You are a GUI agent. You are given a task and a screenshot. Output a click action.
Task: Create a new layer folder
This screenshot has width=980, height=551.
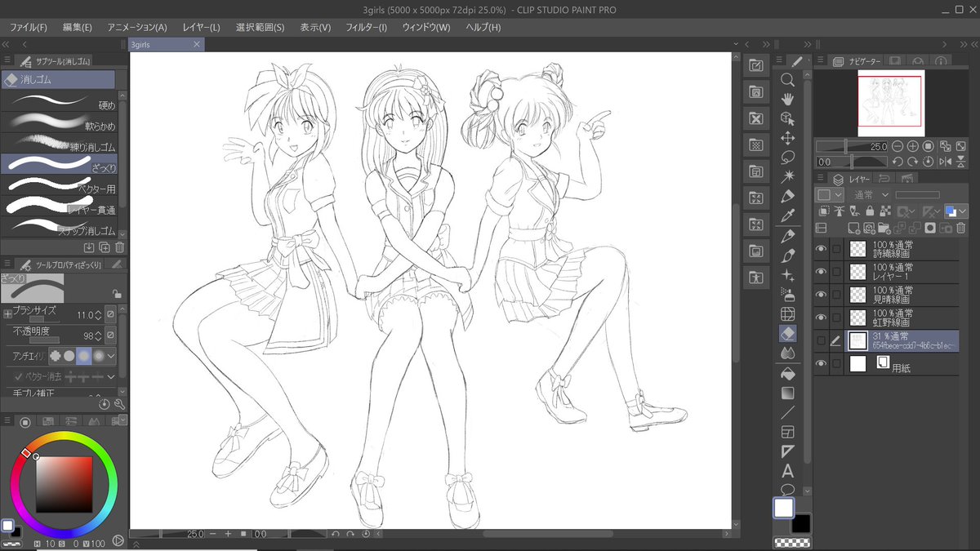[883, 228]
